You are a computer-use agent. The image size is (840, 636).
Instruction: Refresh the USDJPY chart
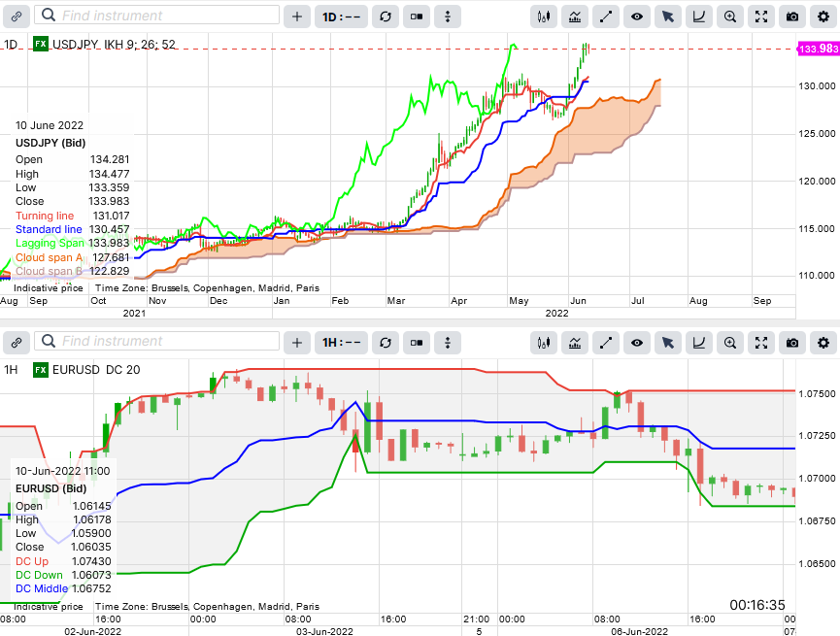[x=386, y=17]
